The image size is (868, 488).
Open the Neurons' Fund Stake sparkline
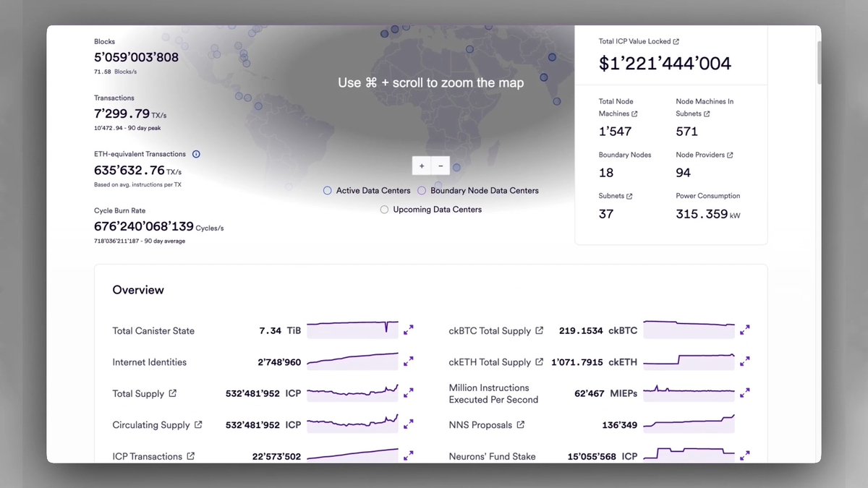[x=689, y=455]
